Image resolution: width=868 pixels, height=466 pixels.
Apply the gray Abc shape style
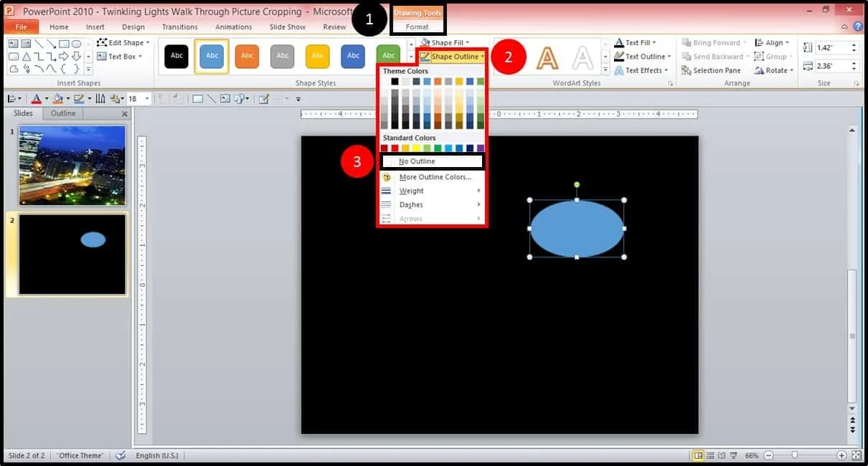pos(283,56)
